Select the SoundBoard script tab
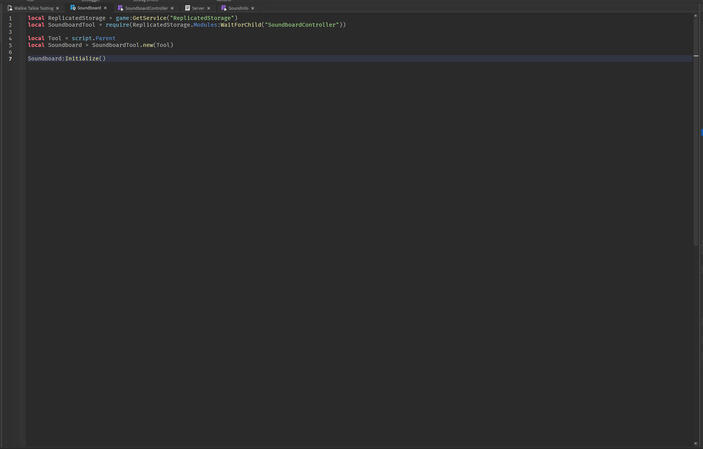Screen dimensions: 703x449 (89, 8)
